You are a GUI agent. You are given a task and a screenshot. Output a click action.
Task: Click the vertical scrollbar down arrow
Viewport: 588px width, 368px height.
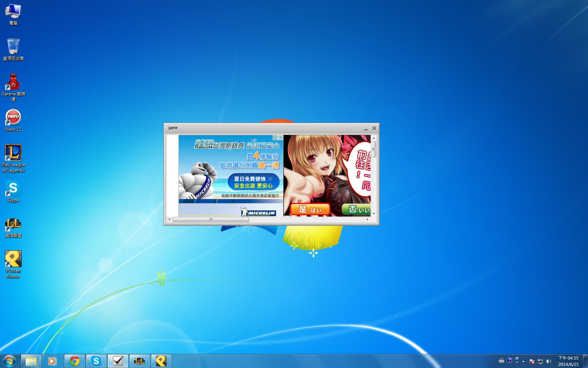pos(374,213)
